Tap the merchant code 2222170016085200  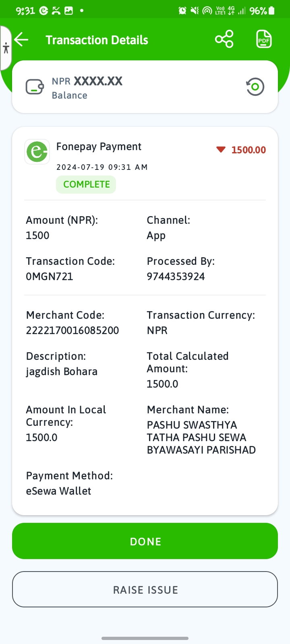72,330
